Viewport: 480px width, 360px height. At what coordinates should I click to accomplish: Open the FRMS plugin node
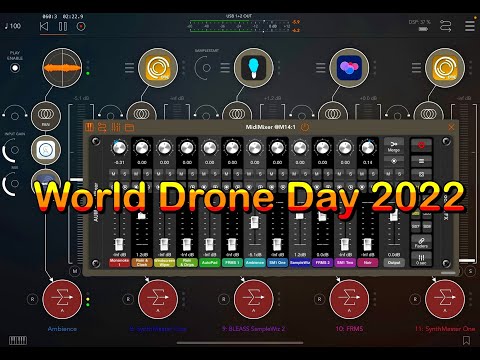click(349, 68)
